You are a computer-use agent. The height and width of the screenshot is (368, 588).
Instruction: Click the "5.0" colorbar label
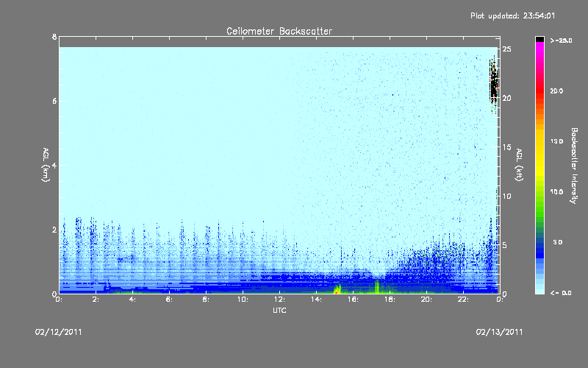click(x=558, y=242)
